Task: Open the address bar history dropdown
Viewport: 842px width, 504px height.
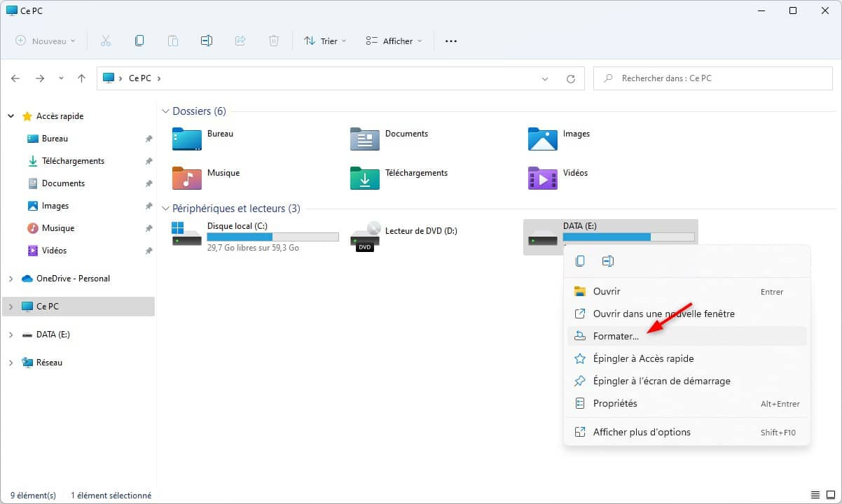Action: pyautogui.click(x=545, y=79)
